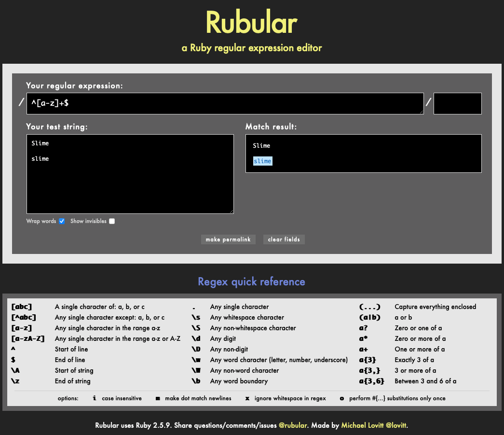Click the a{3,6} range symbol
This screenshot has width=504, height=435.
point(371,381)
